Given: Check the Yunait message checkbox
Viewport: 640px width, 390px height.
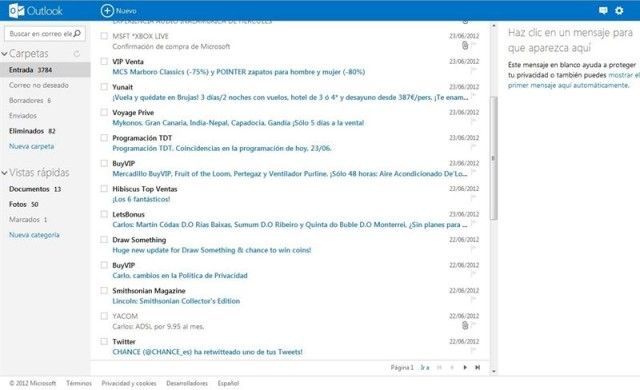Looking at the screenshot, I should click(x=104, y=87).
